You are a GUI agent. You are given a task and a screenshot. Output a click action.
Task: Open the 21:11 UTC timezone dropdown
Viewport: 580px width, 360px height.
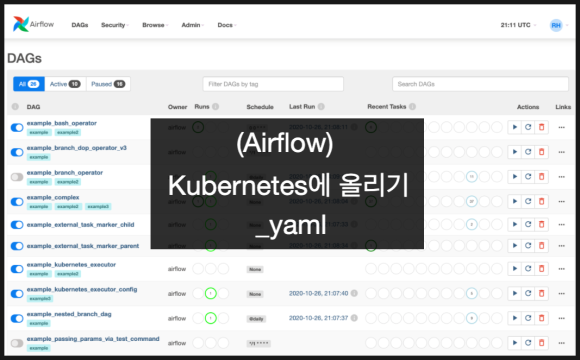(x=518, y=25)
